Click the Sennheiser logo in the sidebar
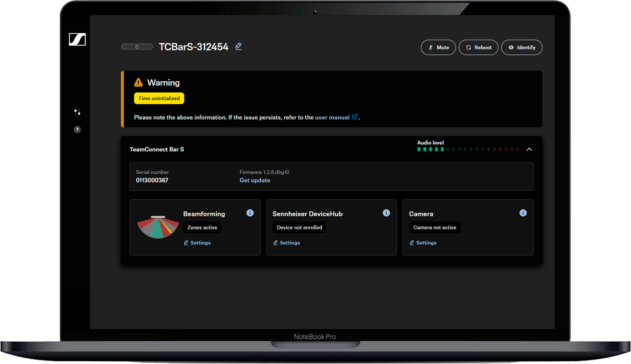631x364 pixels. pos(77,40)
